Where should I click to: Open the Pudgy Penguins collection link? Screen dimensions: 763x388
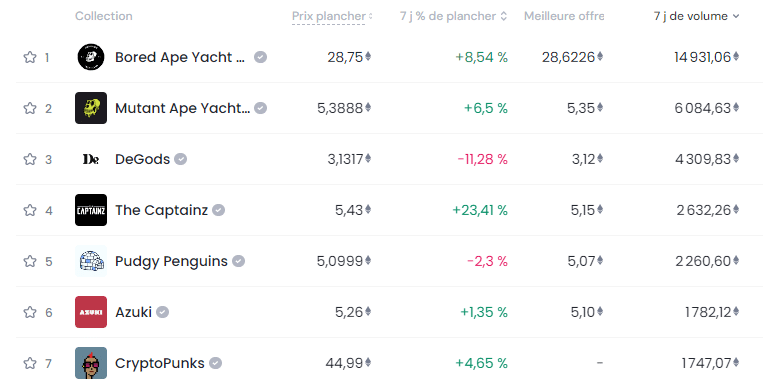pos(171,261)
